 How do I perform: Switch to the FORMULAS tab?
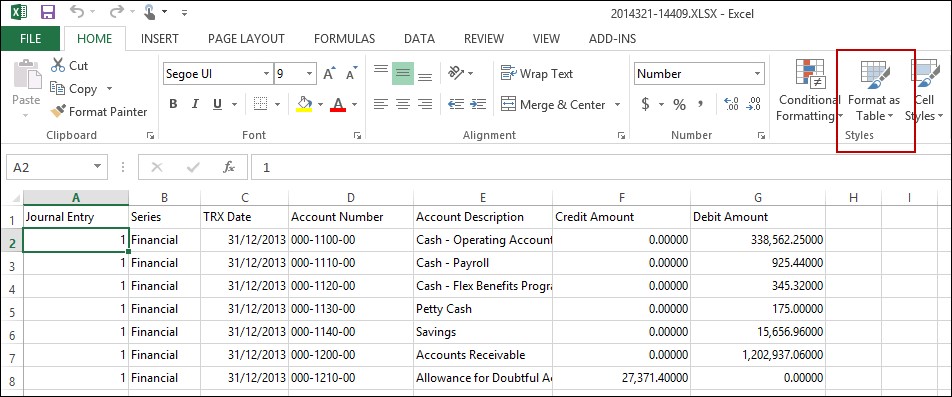344,38
